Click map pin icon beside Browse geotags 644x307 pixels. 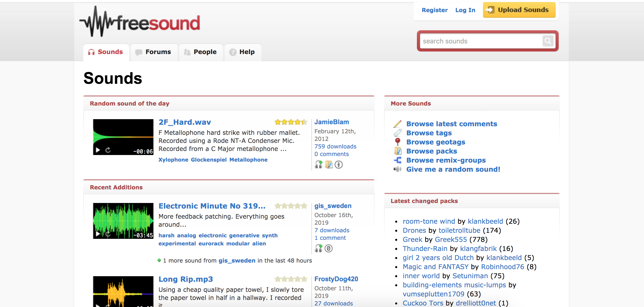pos(398,142)
